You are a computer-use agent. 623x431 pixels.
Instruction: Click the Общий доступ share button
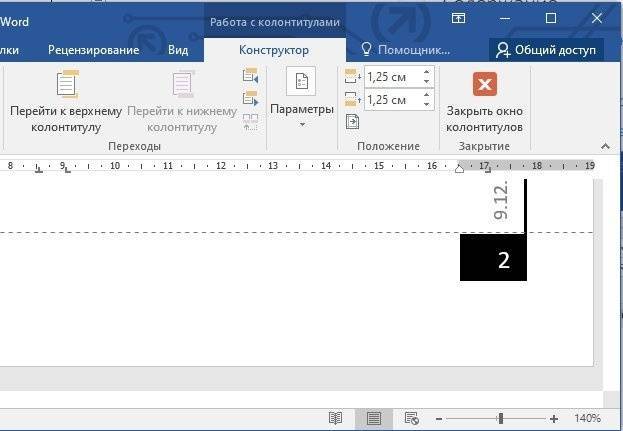(546, 50)
